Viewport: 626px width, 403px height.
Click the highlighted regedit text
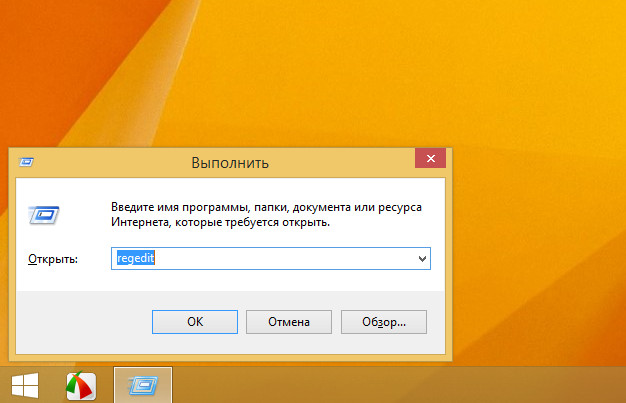click(x=133, y=258)
